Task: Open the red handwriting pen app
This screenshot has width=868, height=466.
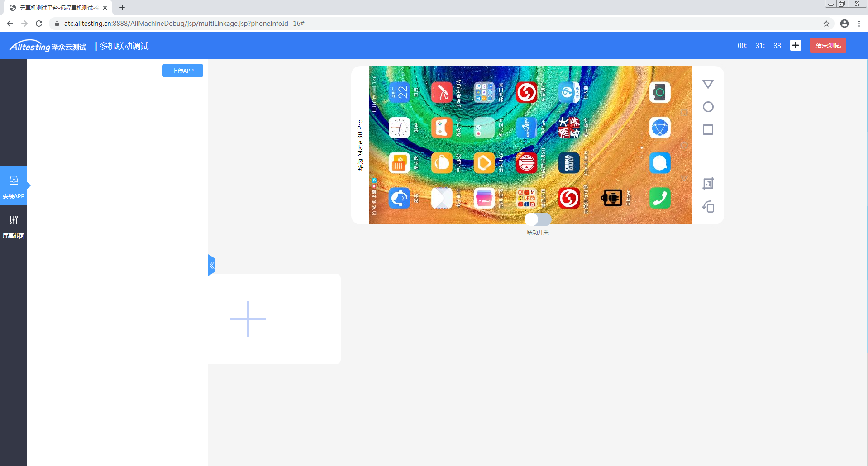Action: point(442,92)
